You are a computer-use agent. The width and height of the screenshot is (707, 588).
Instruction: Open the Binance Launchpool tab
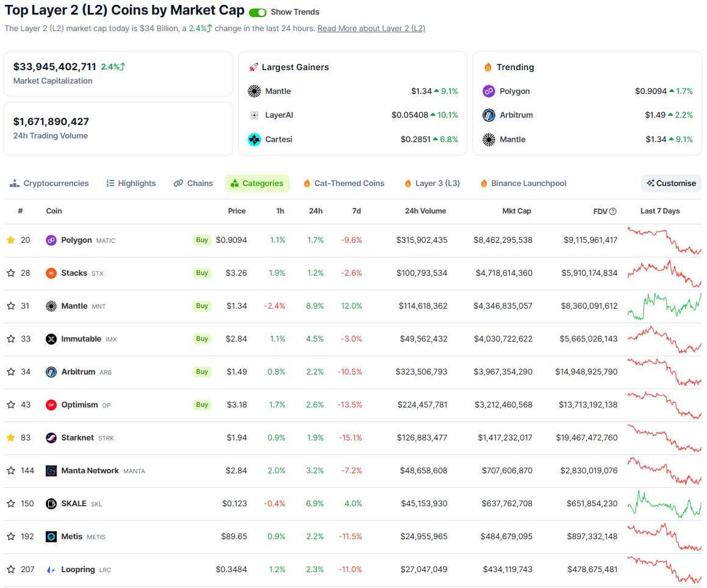523,183
